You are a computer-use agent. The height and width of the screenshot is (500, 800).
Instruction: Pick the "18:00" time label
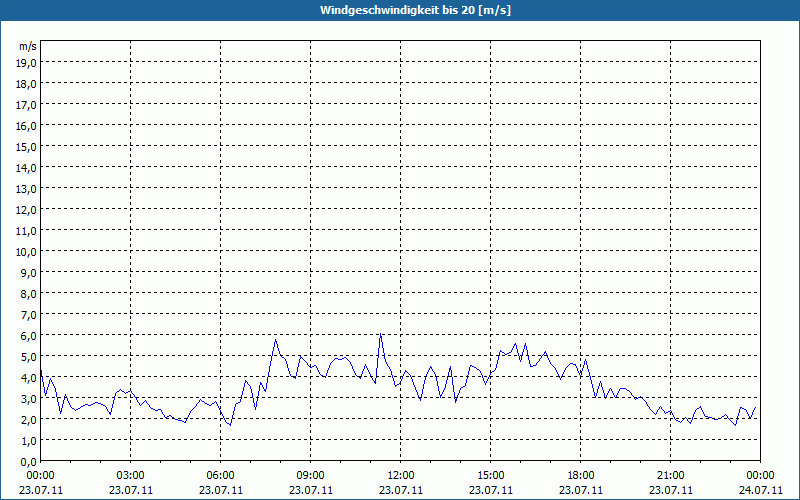pos(581,476)
